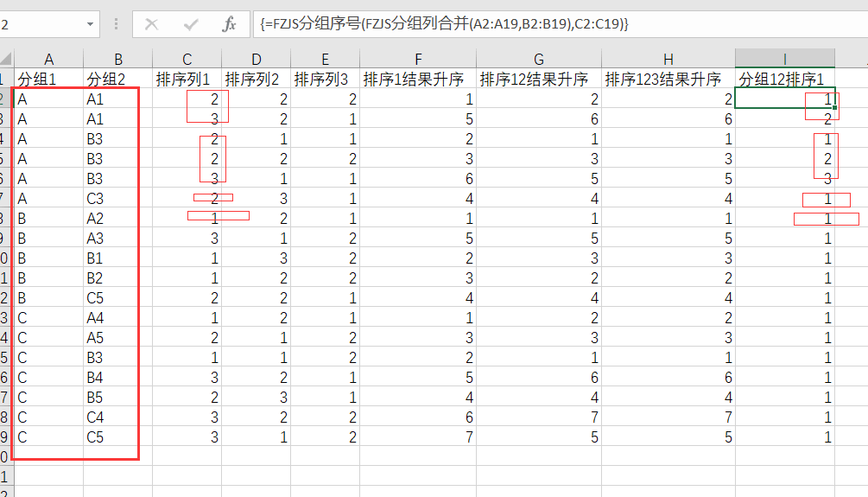Click the value 7 in column F
Image resolution: width=868 pixels, height=497 pixels.
[418, 437]
